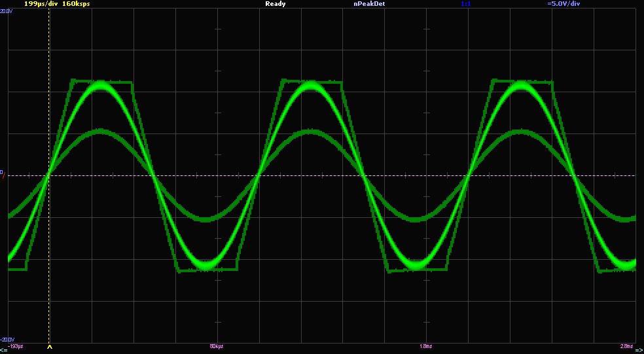Viewport: 644px width, 354px height.
Task: Click the Ready acquisition status label
Action: (275, 4)
